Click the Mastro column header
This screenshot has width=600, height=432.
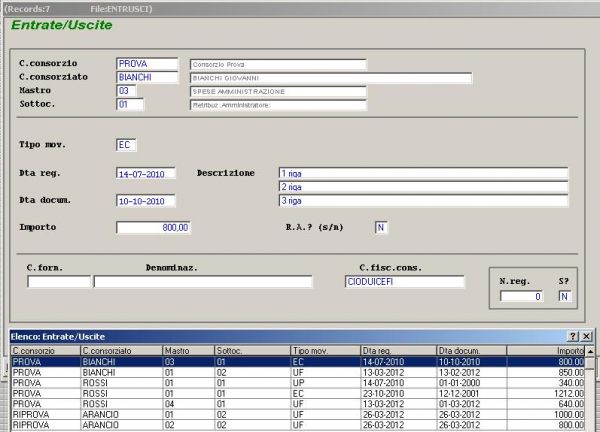(x=189, y=350)
